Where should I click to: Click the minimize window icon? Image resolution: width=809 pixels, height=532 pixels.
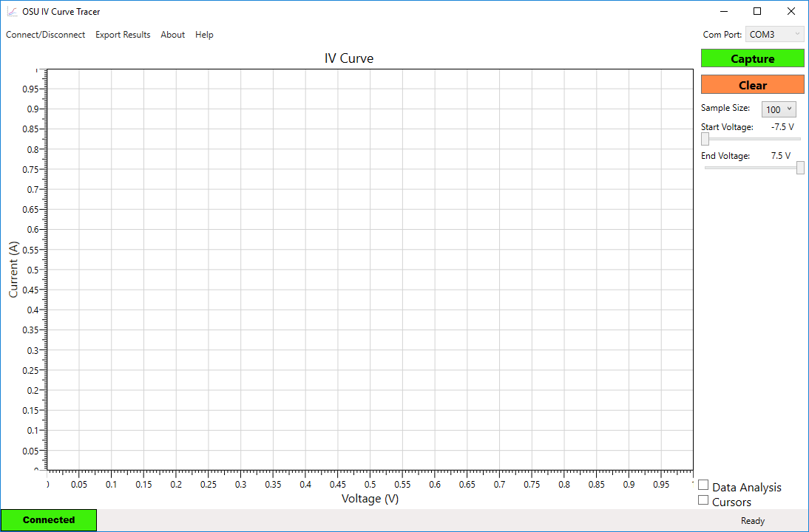click(723, 11)
